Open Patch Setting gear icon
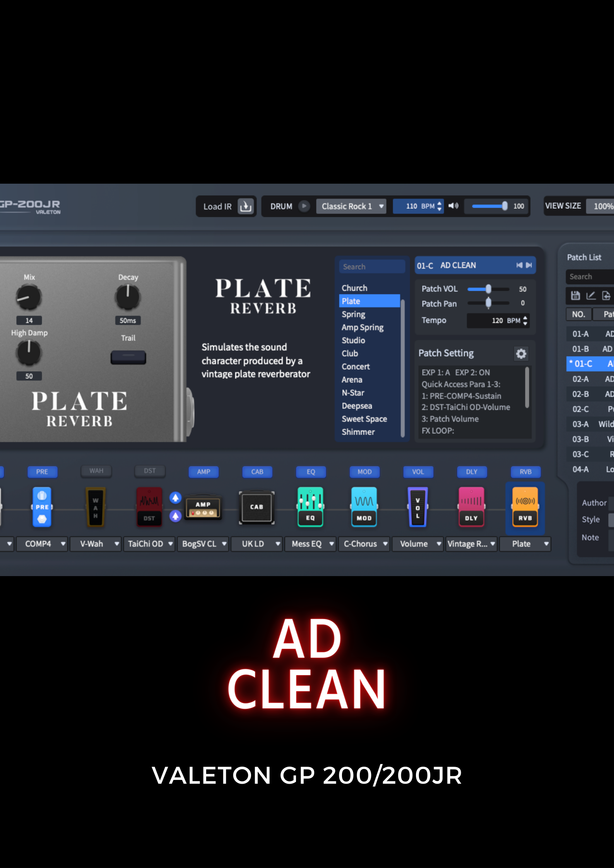Screen dimensions: 614x868 (521, 353)
